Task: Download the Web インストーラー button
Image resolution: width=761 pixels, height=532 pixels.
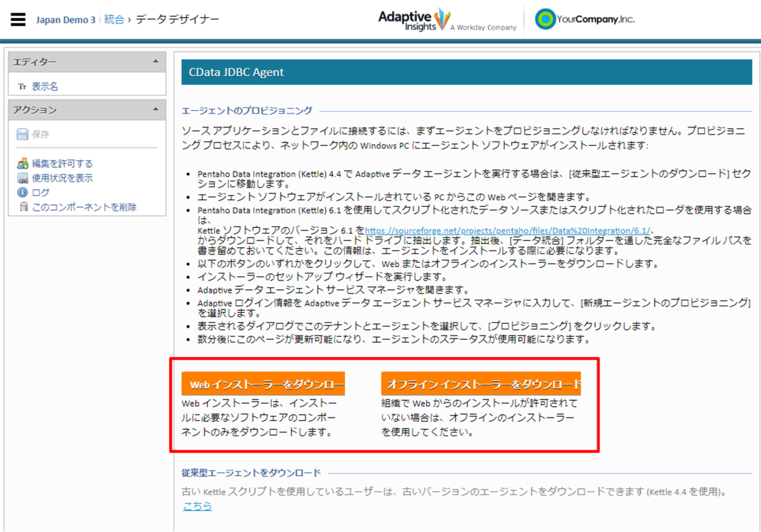Action: 263,384
